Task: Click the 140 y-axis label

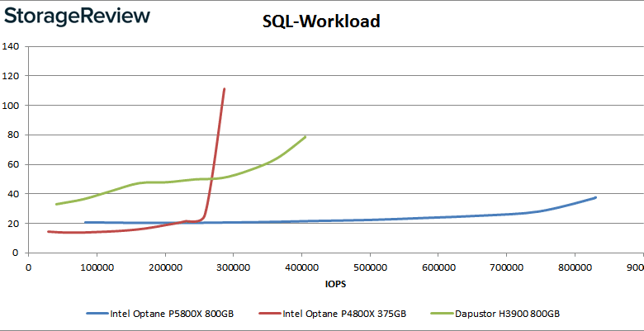Action: (10, 46)
